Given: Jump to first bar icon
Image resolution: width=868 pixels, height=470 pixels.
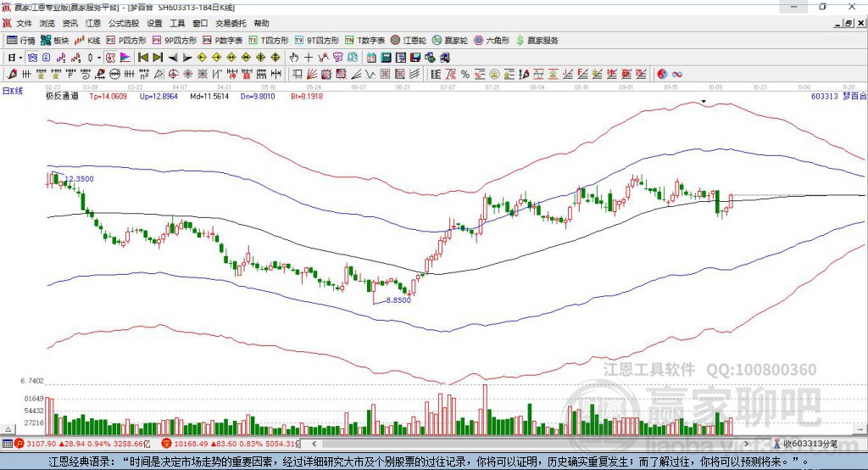Looking at the screenshot, I should pyautogui.click(x=143, y=58).
